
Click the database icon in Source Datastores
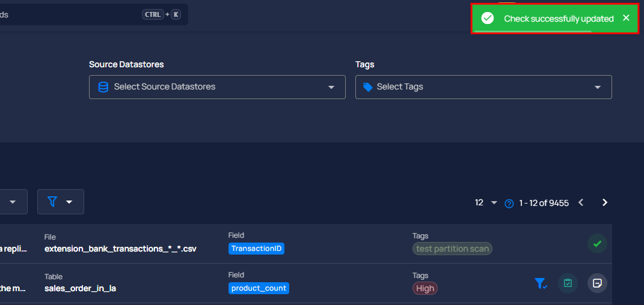pos(103,87)
